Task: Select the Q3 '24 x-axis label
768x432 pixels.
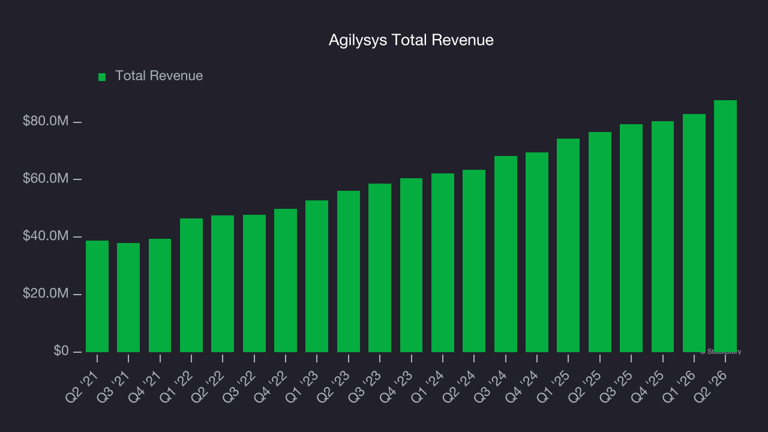Action: click(490, 387)
